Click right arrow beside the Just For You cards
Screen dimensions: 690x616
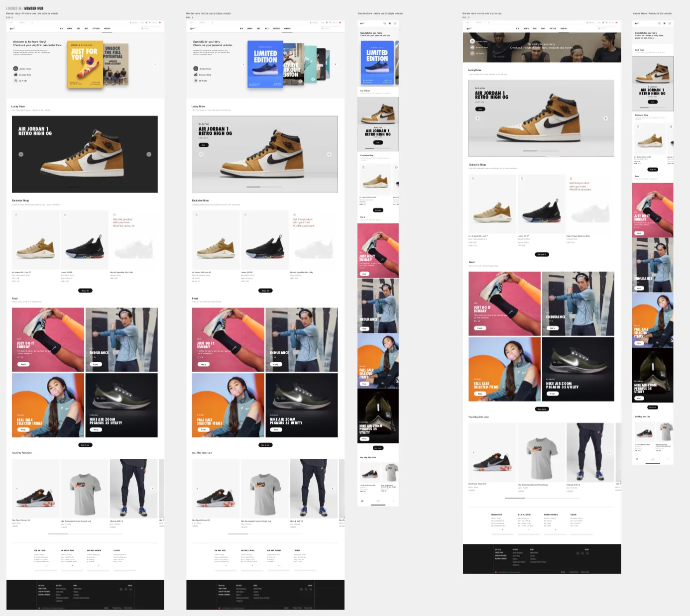coord(155,64)
